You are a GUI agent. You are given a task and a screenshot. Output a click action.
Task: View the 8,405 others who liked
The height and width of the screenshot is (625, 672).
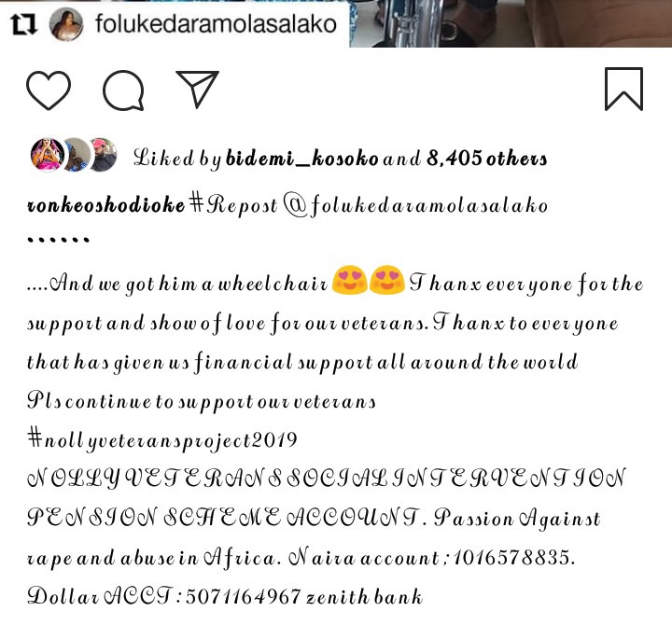487,159
